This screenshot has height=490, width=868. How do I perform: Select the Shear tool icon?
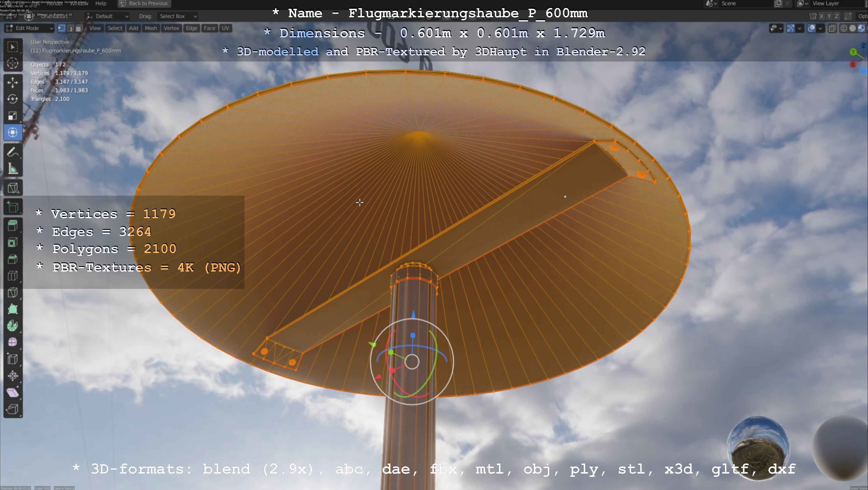pos(12,392)
